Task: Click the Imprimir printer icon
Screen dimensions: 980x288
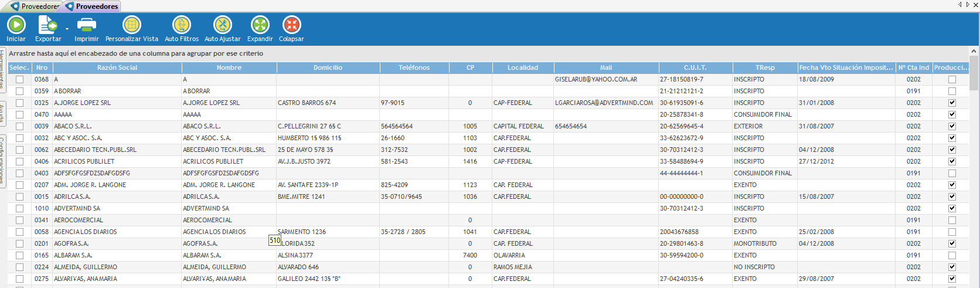Action: pyautogui.click(x=86, y=25)
